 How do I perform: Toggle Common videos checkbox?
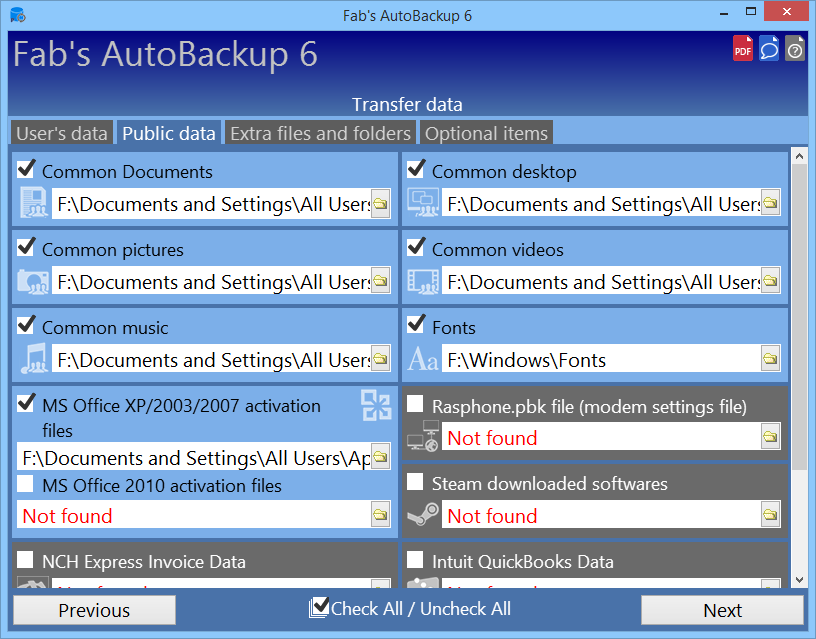pos(416,247)
